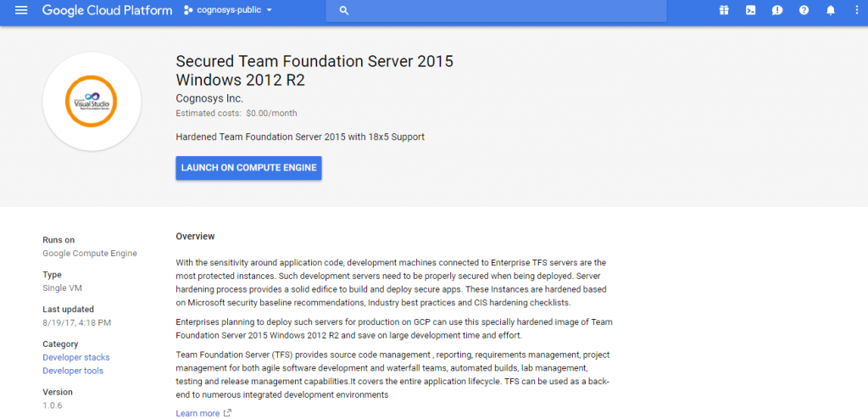Expand the cognosys-public project dropdown
This screenshot has width=868, height=419.
269,10
